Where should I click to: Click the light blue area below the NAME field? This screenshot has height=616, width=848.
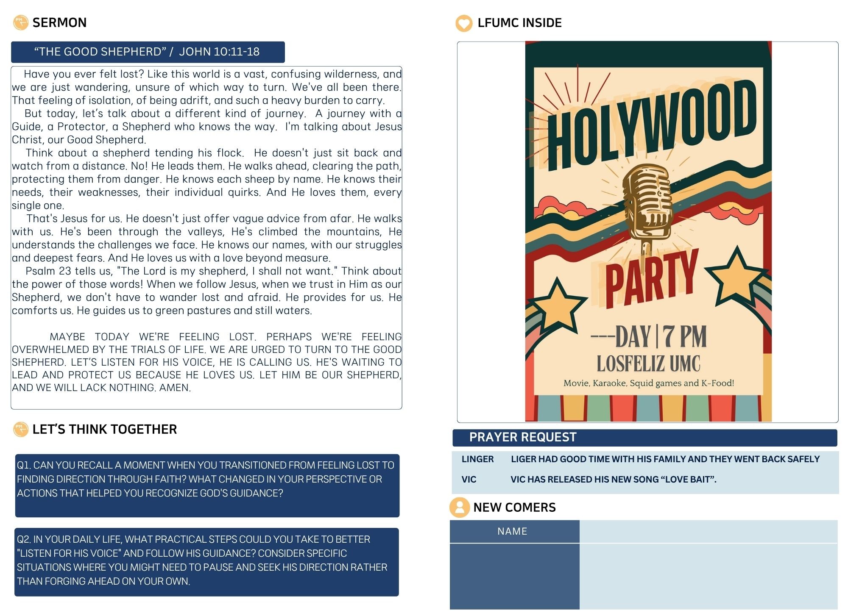point(709,577)
